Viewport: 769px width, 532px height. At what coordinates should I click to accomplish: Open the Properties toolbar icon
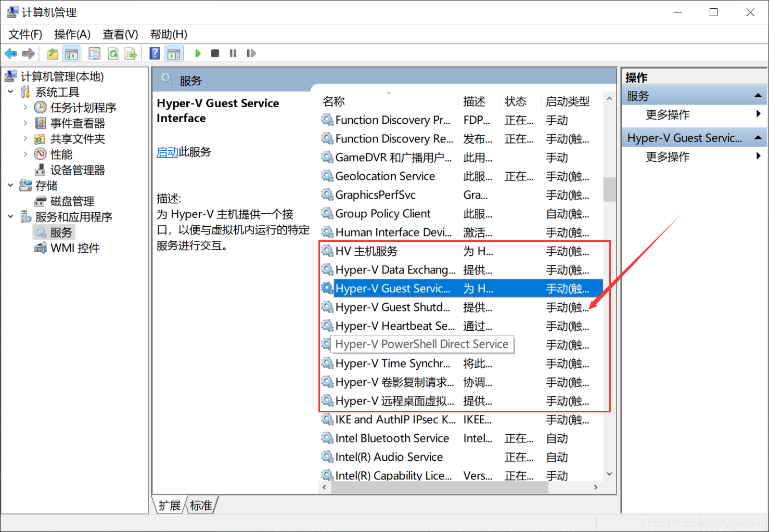point(95,54)
